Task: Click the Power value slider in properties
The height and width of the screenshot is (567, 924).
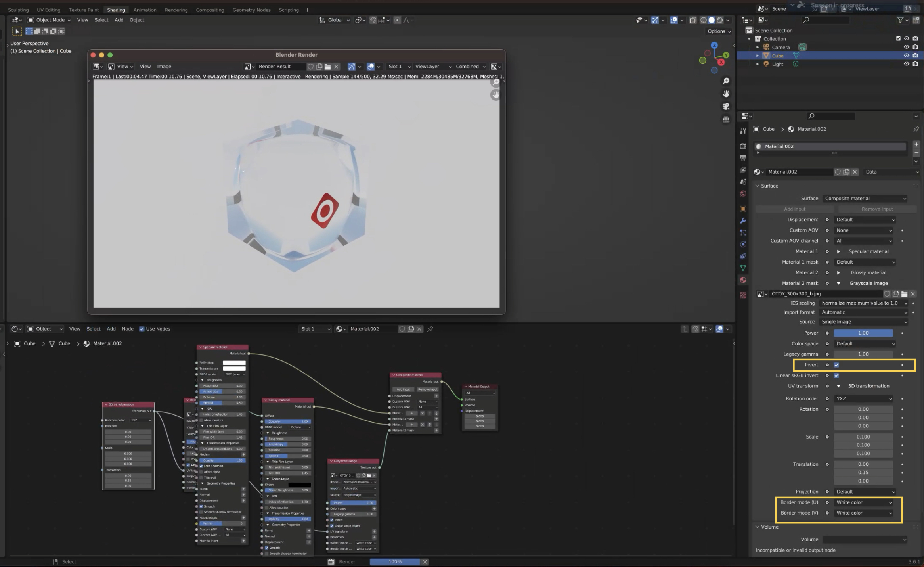Action: coord(863,333)
